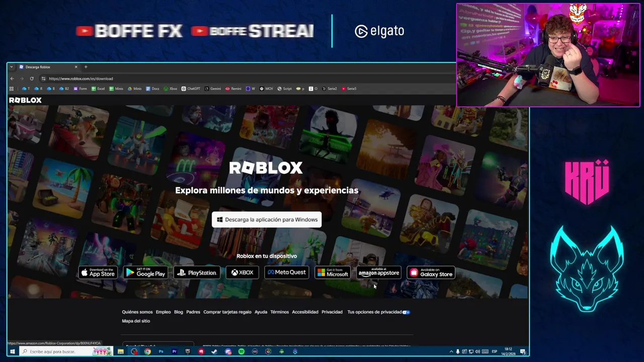
Task: Open the apps grid icon in bookmarks bar
Action: (12, 88)
